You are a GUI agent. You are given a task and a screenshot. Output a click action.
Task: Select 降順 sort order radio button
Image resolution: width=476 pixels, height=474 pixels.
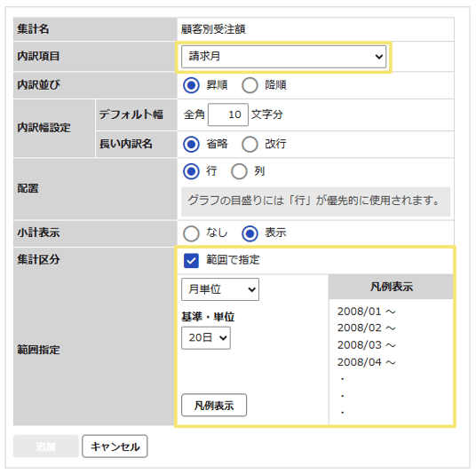(250, 85)
